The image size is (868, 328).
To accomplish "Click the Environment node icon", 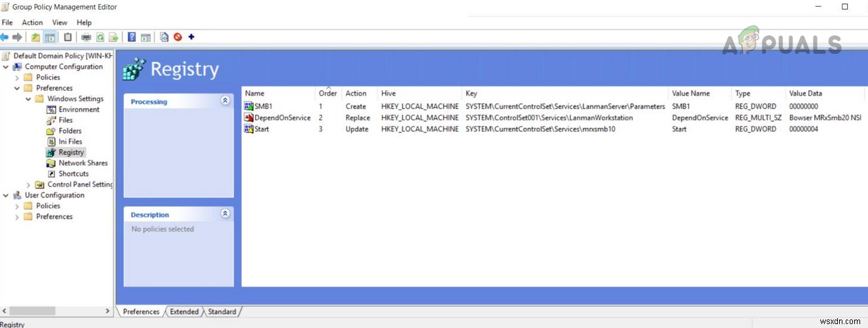I will [x=51, y=110].
